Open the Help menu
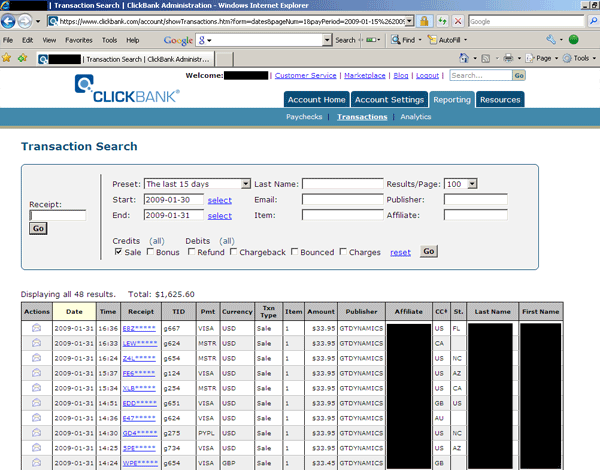This screenshot has height=470, width=600. pos(133,40)
